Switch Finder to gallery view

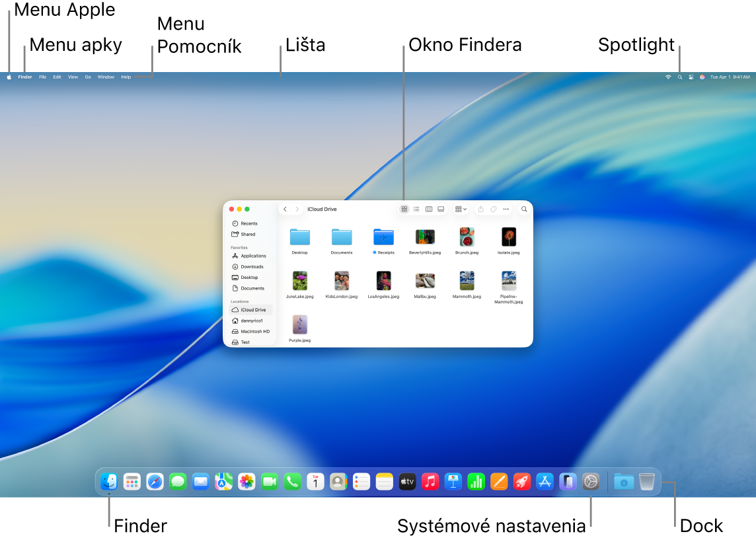441,209
